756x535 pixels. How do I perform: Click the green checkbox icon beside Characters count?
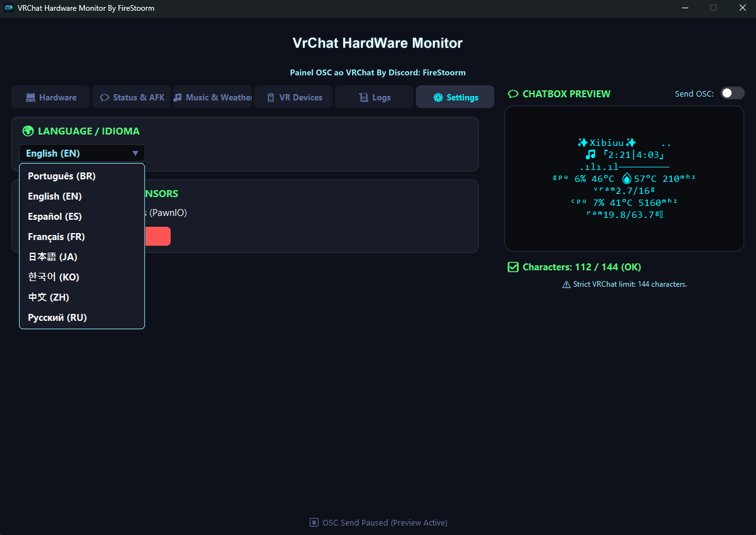tap(513, 267)
